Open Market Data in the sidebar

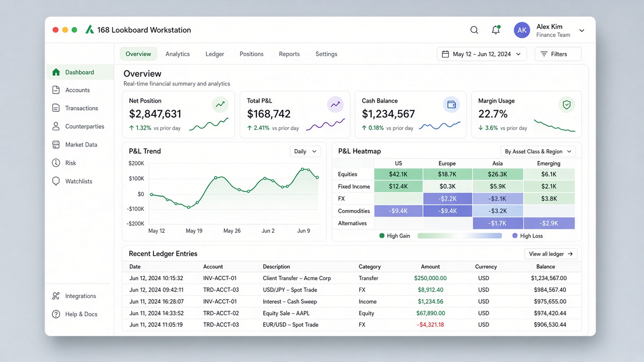pyautogui.click(x=80, y=144)
